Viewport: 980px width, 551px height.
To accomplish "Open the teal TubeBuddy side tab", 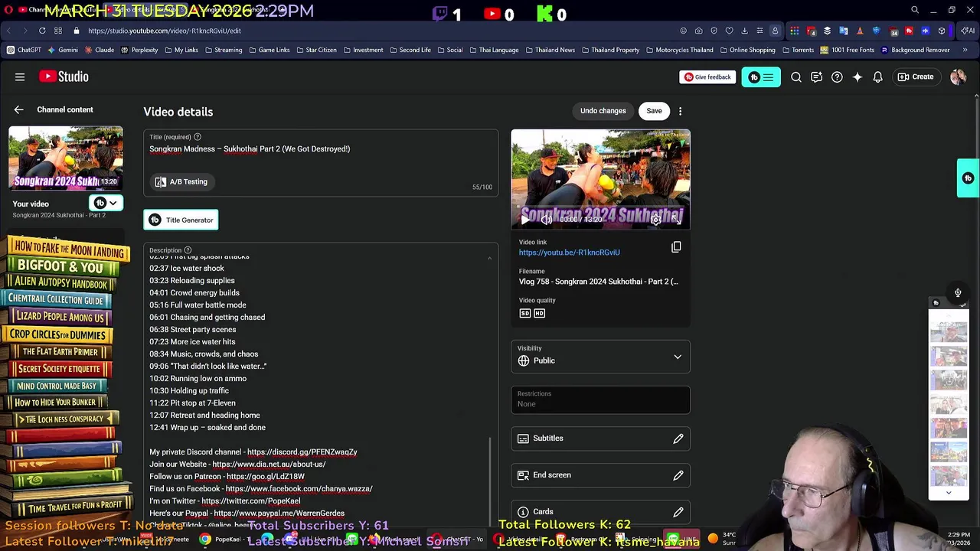I will (969, 178).
